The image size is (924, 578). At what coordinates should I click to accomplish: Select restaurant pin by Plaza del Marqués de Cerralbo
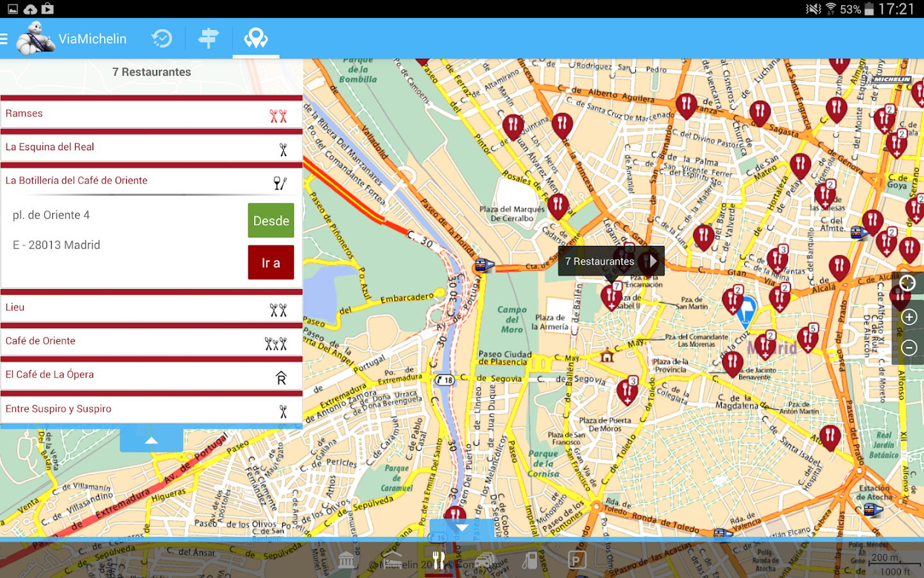(558, 207)
